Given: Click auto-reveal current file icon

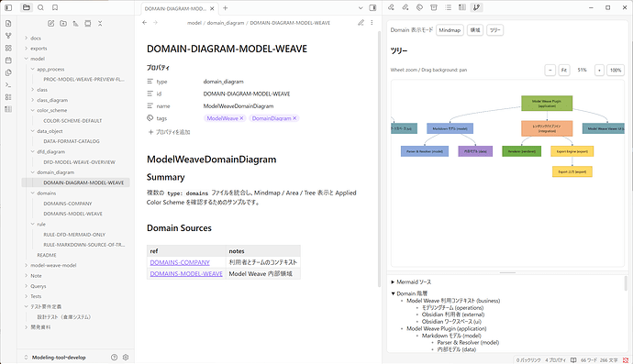Looking at the screenshot, I should 87,24.
